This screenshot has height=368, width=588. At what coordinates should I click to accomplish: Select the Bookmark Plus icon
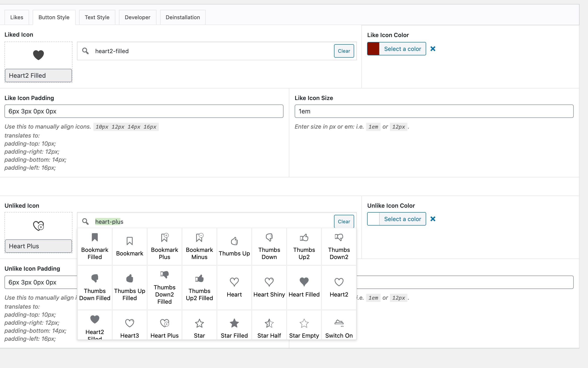(x=165, y=245)
